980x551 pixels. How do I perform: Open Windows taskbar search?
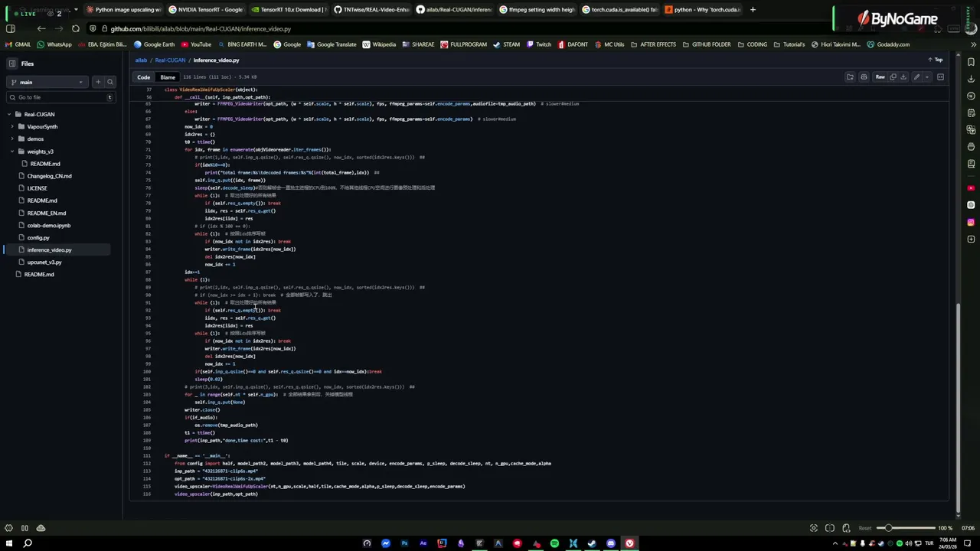[x=28, y=543]
